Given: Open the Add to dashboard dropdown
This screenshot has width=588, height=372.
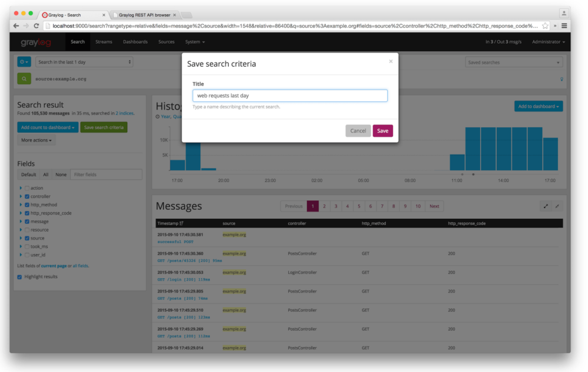Looking at the screenshot, I should pos(539,106).
